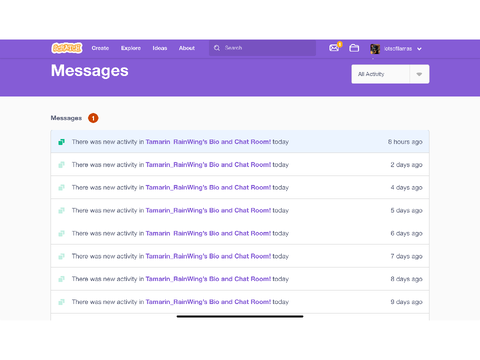Expand the All Activity filter dropdown
This screenshot has height=360, width=480.
pos(390,74)
